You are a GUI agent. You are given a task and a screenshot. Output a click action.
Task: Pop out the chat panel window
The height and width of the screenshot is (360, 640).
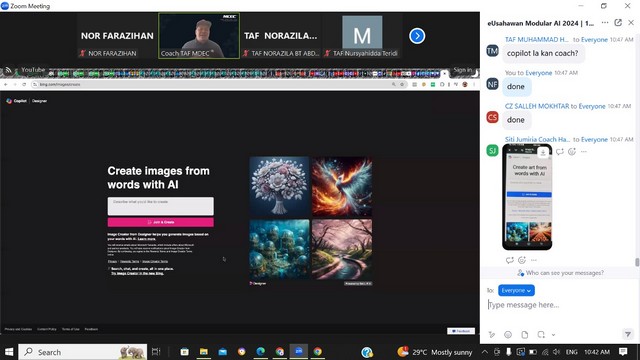click(x=618, y=23)
